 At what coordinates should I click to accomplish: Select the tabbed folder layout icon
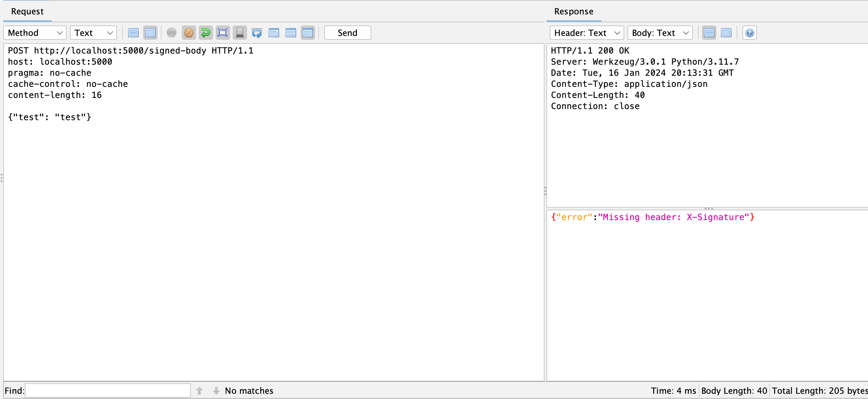[x=274, y=33]
